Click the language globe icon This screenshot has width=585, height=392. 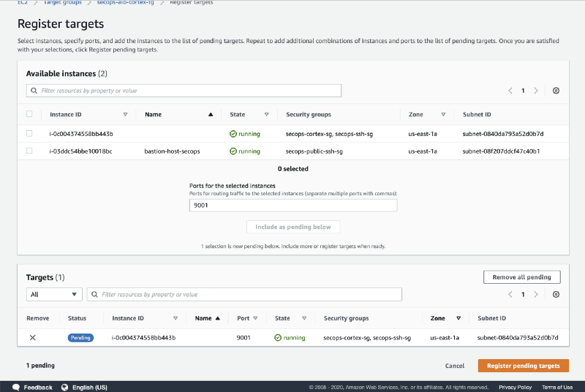(x=64, y=387)
